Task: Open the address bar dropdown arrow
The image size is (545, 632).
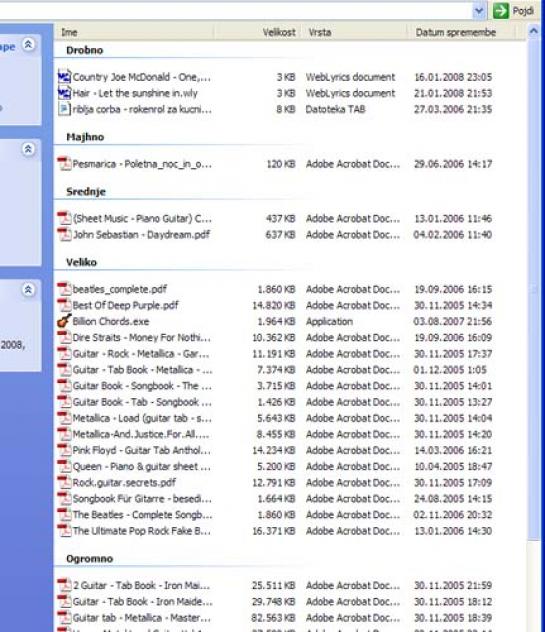Action: 479,10
